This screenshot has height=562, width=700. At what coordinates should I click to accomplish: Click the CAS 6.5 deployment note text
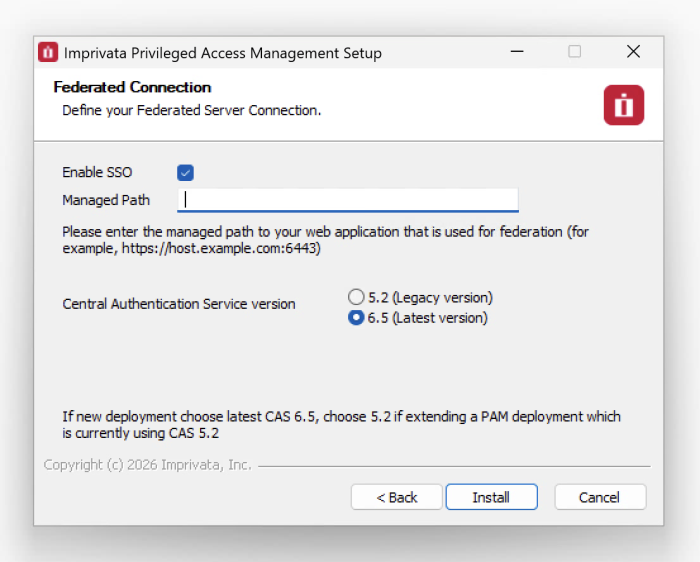point(340,425)
